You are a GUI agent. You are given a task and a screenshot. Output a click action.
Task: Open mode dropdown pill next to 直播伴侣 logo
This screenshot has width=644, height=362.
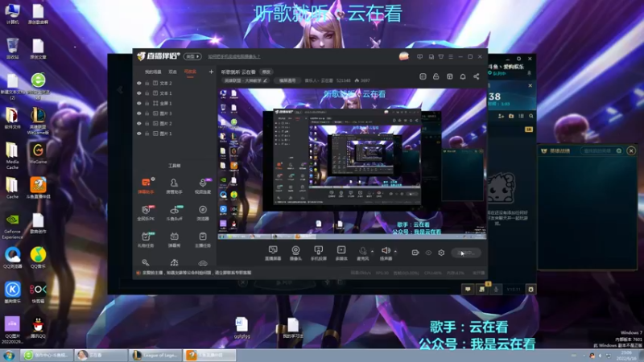tap(192, 56)
